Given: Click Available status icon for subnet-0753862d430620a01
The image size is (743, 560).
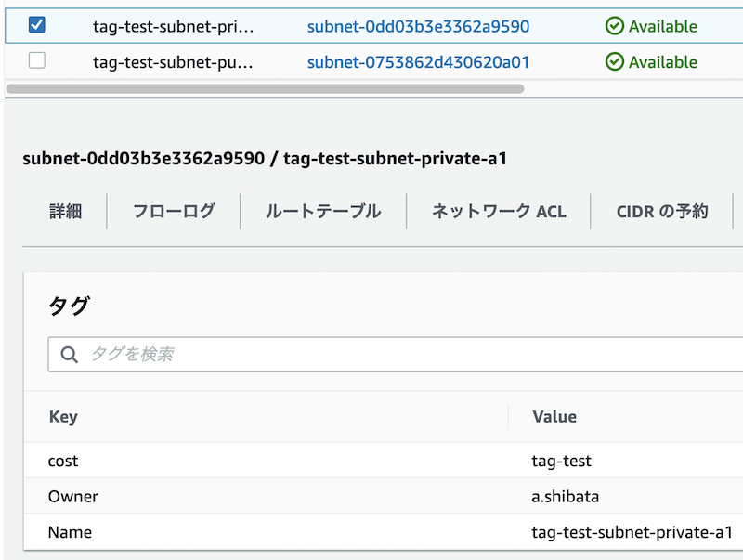Looking at the screenshot, I should point(615,61).
